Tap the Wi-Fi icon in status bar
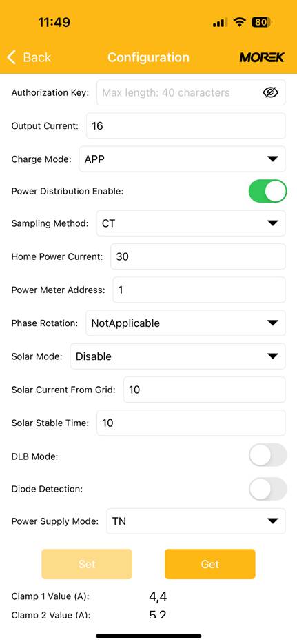This screenshot has height=644, width=297. pos(238,22)
